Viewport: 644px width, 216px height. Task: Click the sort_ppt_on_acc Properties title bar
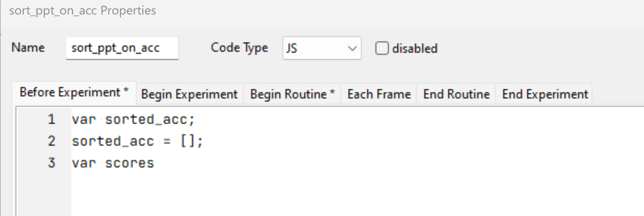(322, 10)
